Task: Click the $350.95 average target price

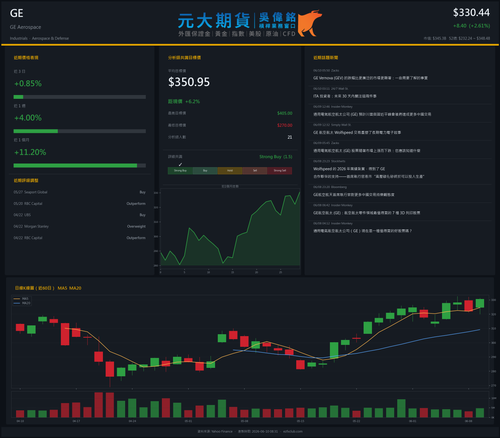Action: pyautogui.click(x=189, y=82)
